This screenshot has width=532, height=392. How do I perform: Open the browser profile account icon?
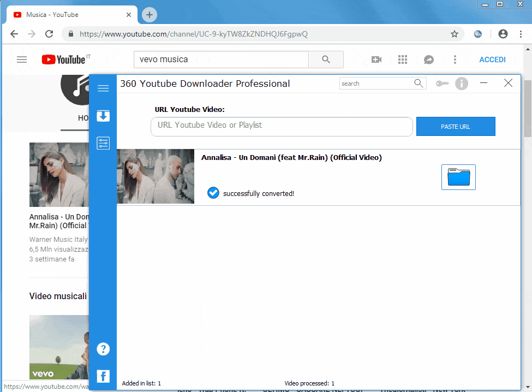pos(503,34)
